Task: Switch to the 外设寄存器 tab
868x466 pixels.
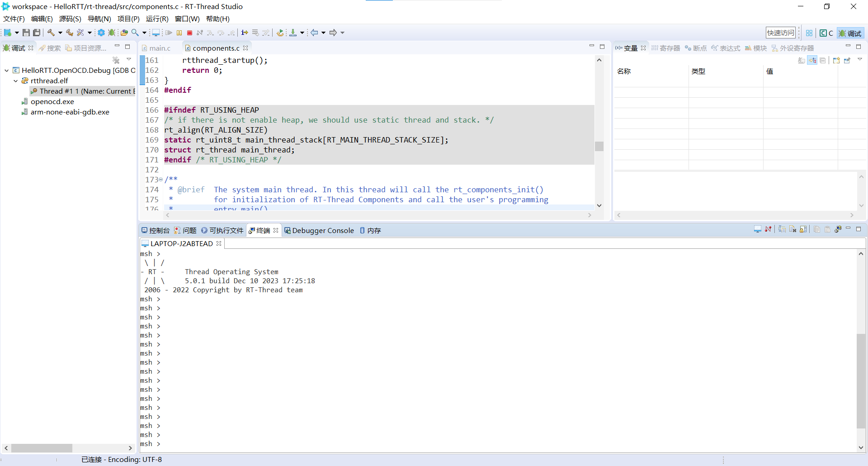Action: click(793, 48)
